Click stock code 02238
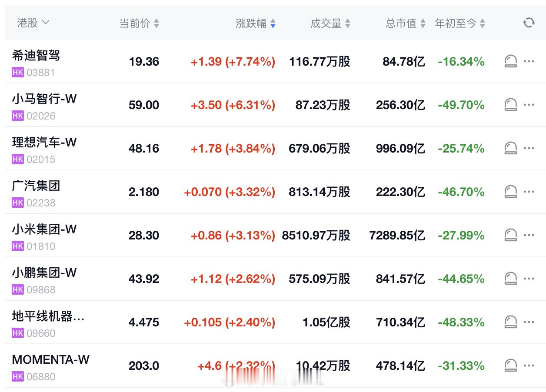 click(x=41, y=203)
